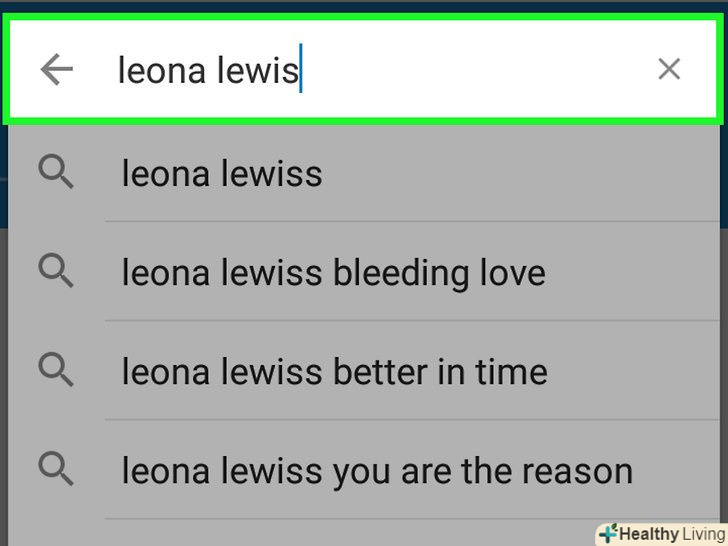Click magnifier icon beside 'leona lewiss'
728x546 pixels.
(x=56, y=174)
